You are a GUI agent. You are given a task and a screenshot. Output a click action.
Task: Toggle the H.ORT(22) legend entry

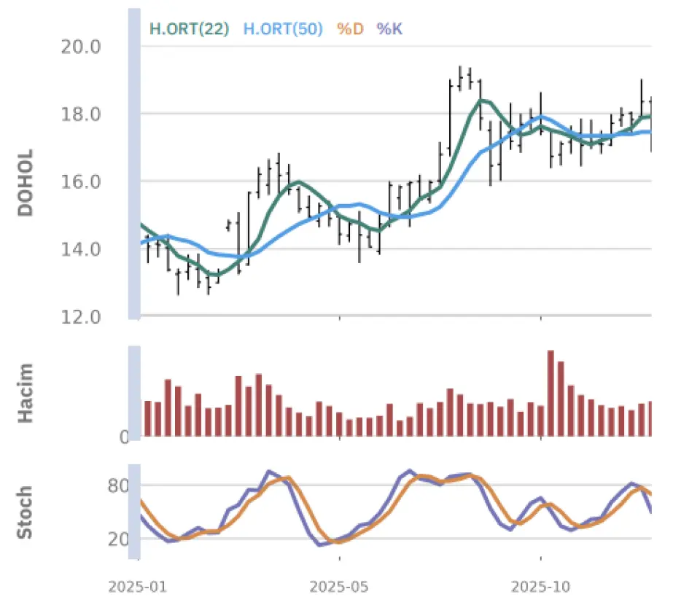pos(189,29)
